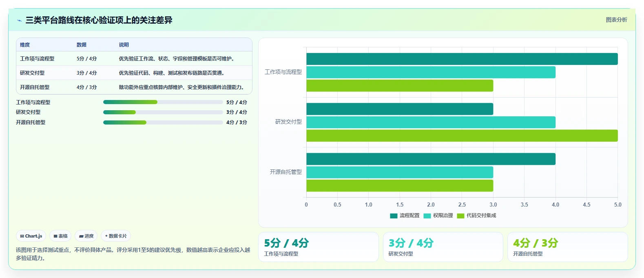
Task: Click the 研发交付型 label in progress list
Action: pyautogui.click(x=28, y=112)
